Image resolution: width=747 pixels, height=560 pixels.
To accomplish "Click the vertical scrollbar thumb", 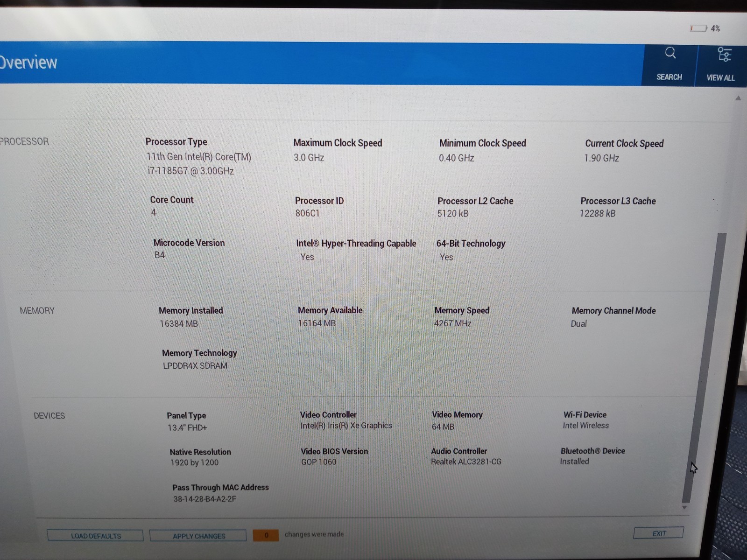I will tap(705, 368).
